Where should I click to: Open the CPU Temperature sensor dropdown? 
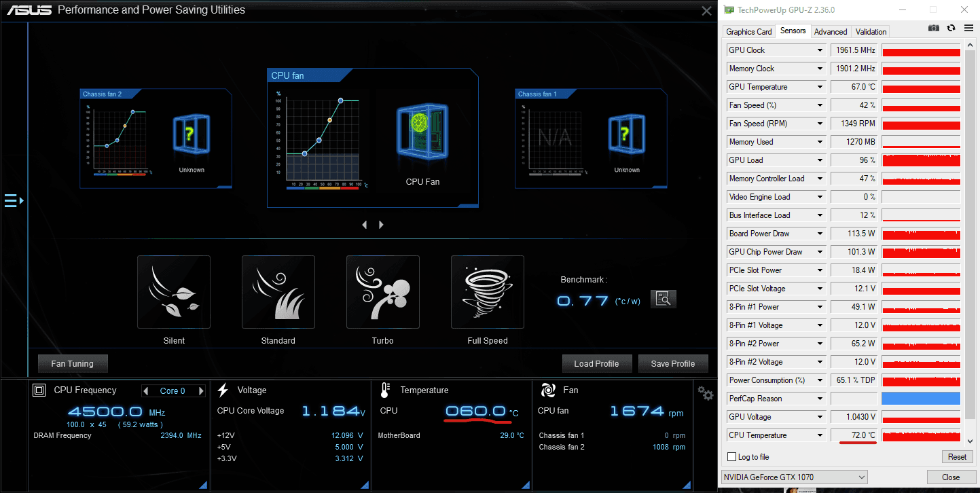820,435
